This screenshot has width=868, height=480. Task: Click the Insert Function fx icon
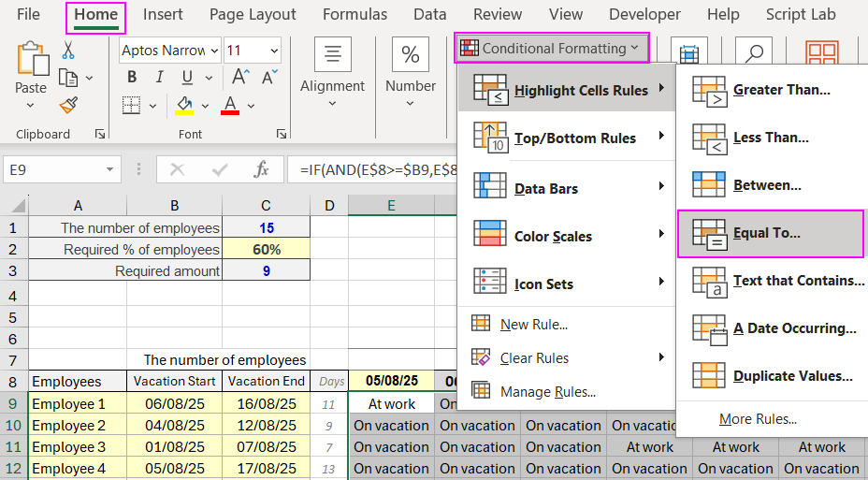pos(261,169)
